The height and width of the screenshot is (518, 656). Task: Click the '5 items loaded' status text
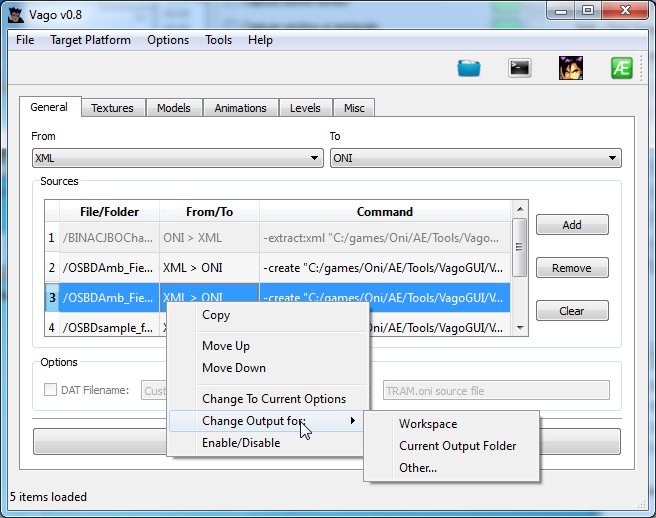tap(48, 497)
